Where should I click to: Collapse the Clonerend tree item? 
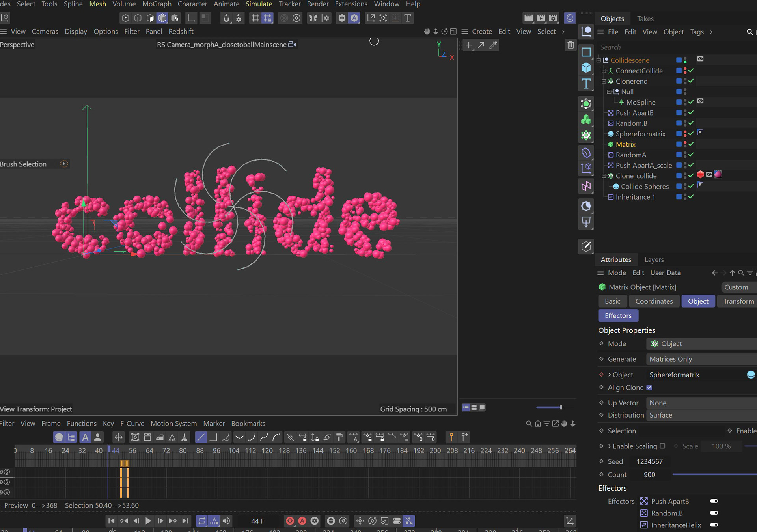pyautogui.click(x=604, y=81)
